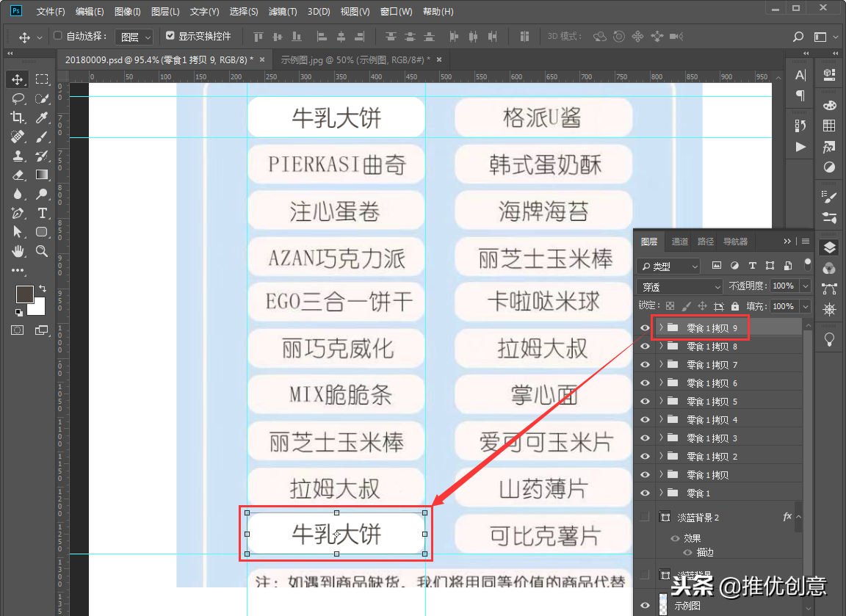Open the 导航器 panel tab
Screen dimensions: 846x616
(735, 242)
